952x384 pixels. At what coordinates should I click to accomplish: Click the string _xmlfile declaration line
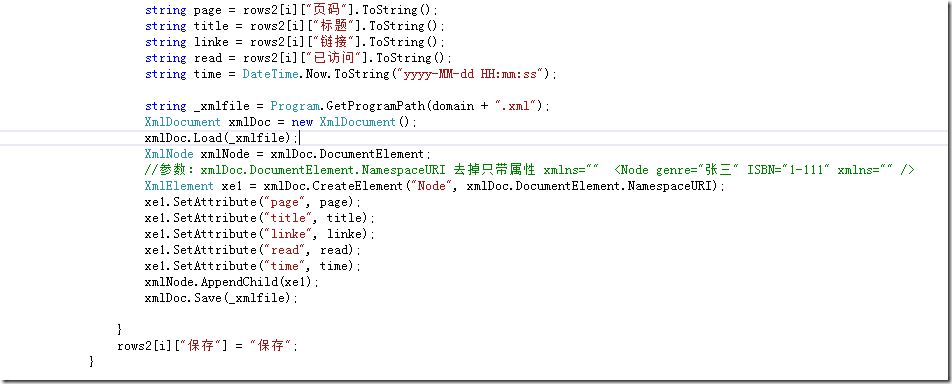pyautogui.click(x=347, y=106)
